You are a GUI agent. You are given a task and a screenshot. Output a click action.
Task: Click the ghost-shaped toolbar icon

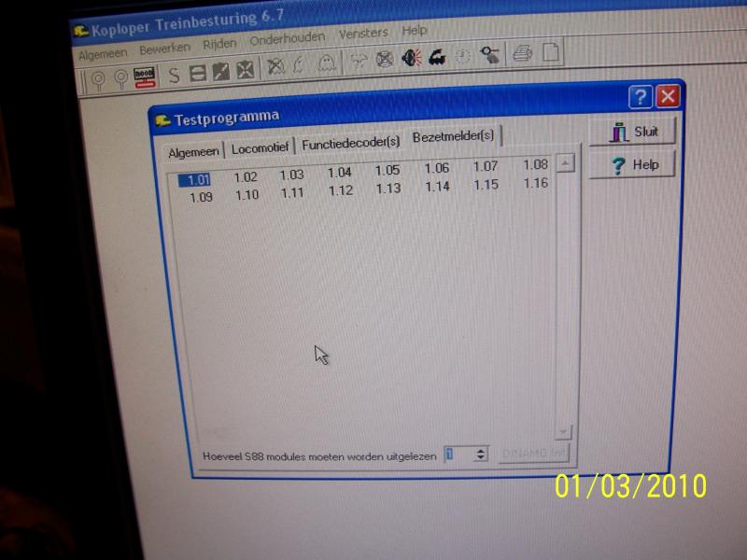point(326,63)
